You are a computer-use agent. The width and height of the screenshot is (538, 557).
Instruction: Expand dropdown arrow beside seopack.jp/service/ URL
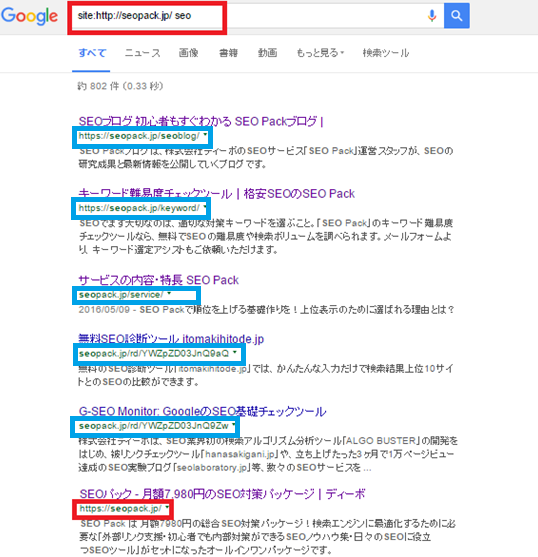point(169,293)
